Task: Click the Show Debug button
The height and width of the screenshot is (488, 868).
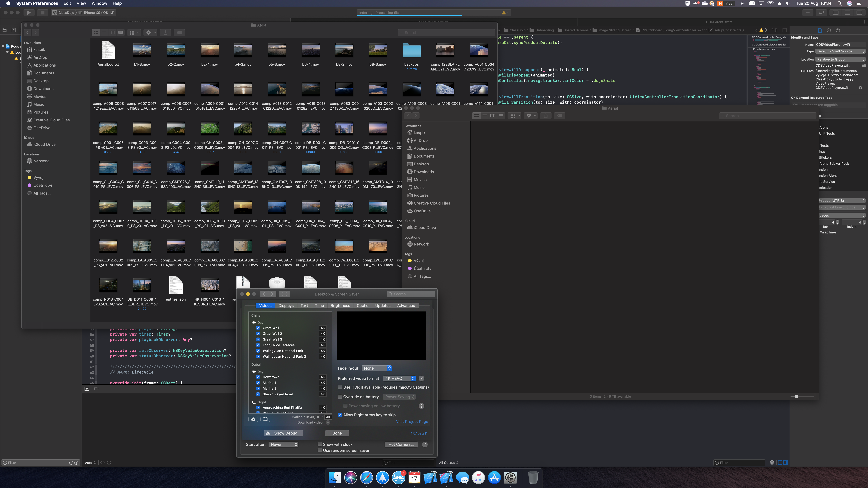Action: pyautogui.click(x=283, y=433)
